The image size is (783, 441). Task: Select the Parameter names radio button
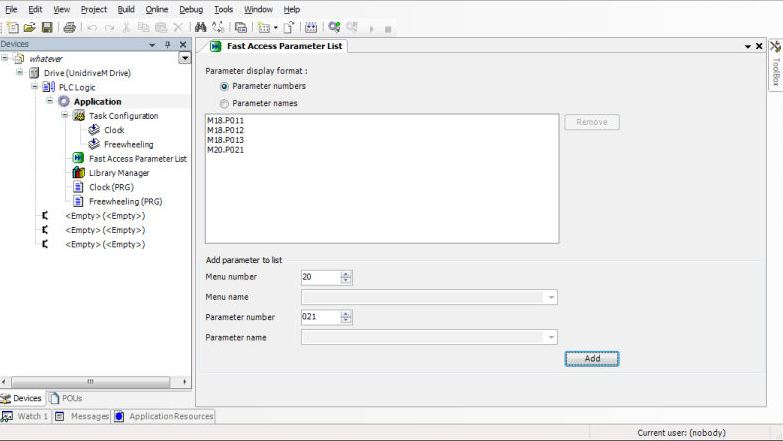pyautogui.click(x=224, y=103)
